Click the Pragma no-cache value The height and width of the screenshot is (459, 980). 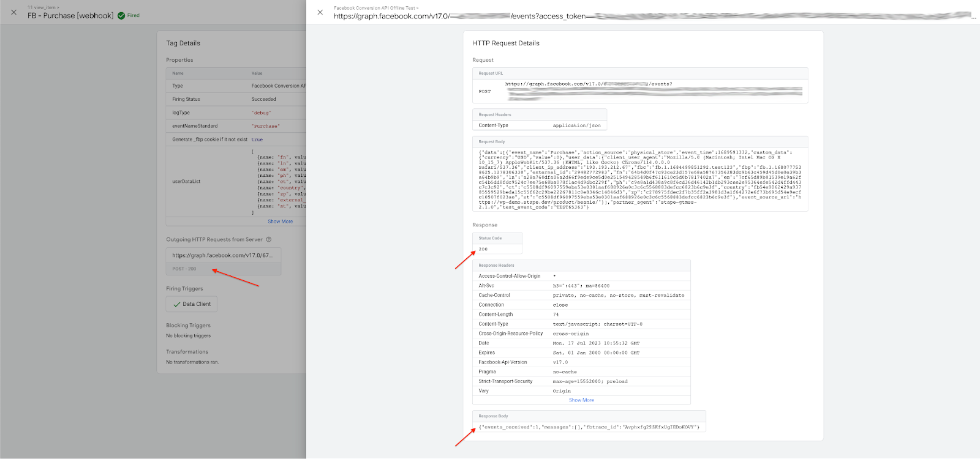point(565,372)
